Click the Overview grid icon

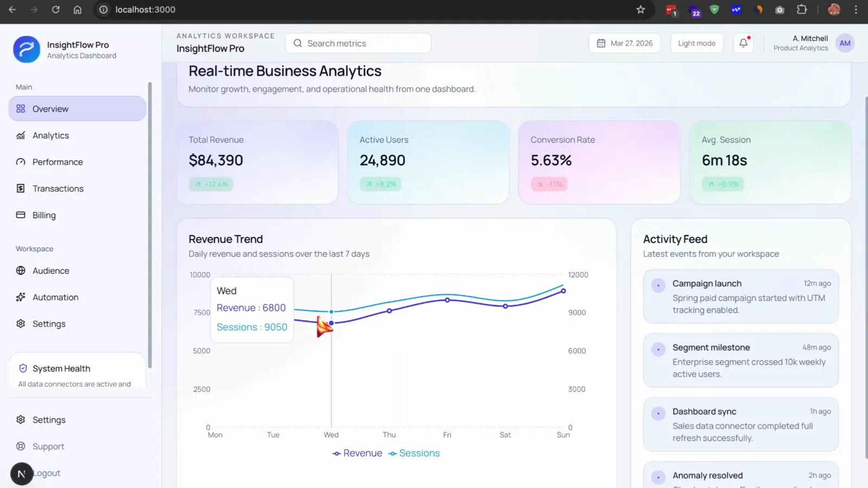21,108
